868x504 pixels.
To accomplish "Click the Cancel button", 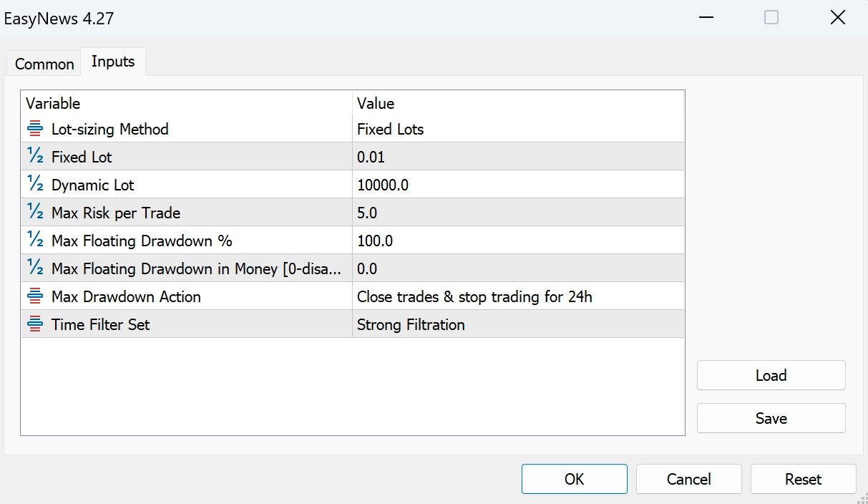I will (688, 479).
